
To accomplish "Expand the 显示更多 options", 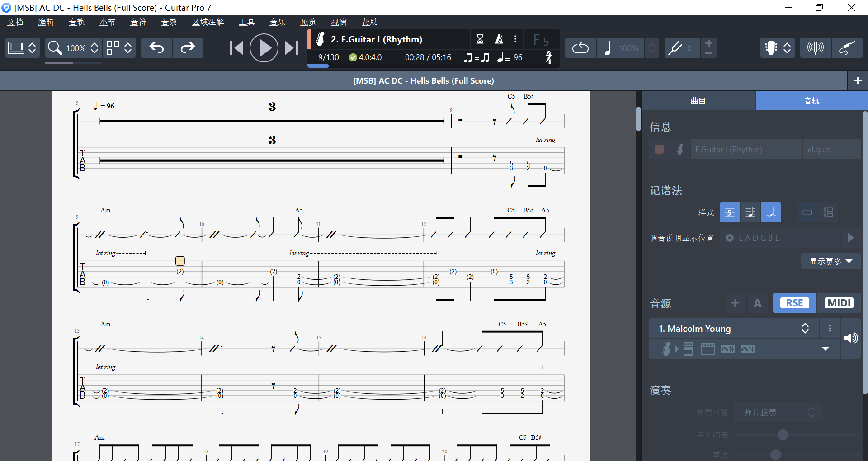I will [x=830, y=261].
